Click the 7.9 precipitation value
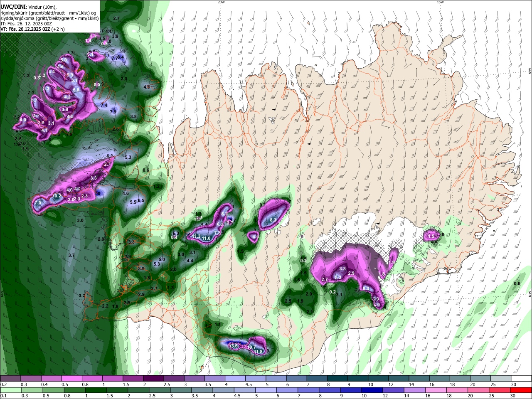The height and width of the screenshot is (399, 532). click(x=113, y=112)
